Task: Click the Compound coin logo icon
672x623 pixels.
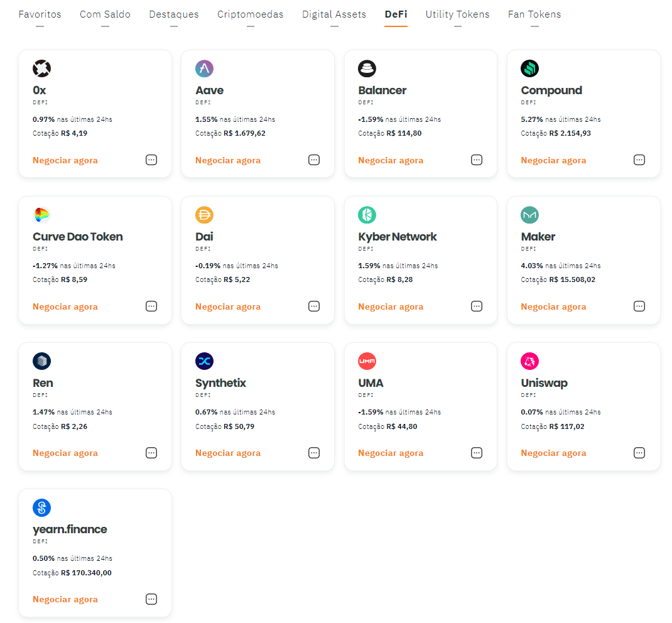Action: tap(529, 68)
